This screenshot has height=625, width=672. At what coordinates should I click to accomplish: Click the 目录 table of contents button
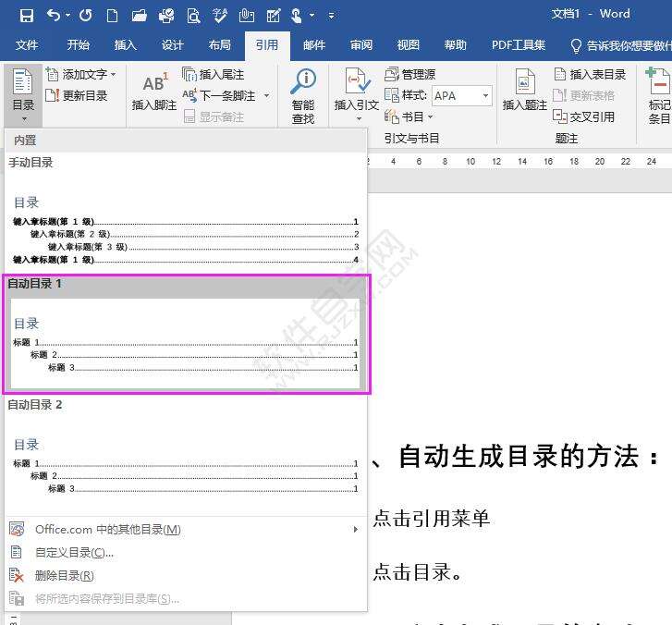(x=23, y=94)
